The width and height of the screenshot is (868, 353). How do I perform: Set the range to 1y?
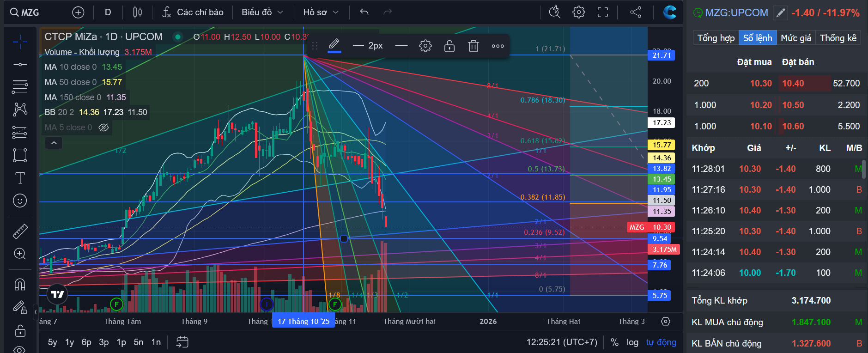click(69, 342)
